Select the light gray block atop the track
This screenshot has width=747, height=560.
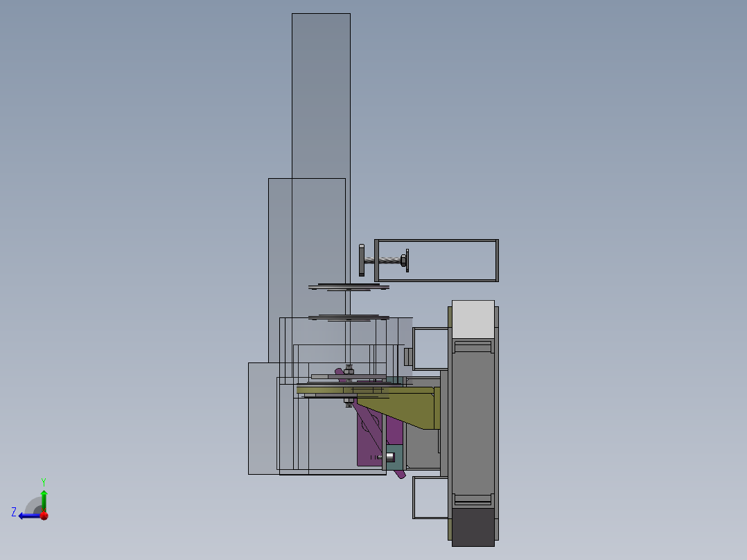coord(473,320)
